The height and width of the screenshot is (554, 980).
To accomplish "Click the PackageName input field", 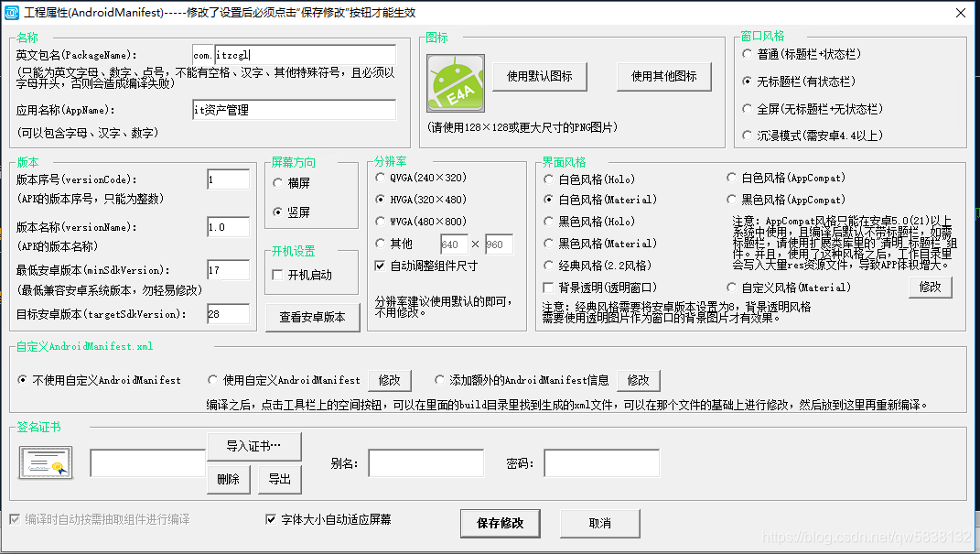I will coord(305,55).
